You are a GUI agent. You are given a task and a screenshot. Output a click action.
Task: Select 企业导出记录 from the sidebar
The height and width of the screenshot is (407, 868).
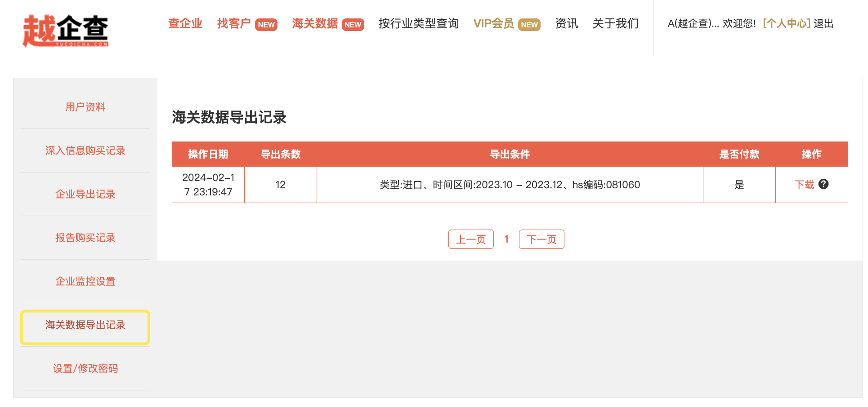(x=85, y=194)
